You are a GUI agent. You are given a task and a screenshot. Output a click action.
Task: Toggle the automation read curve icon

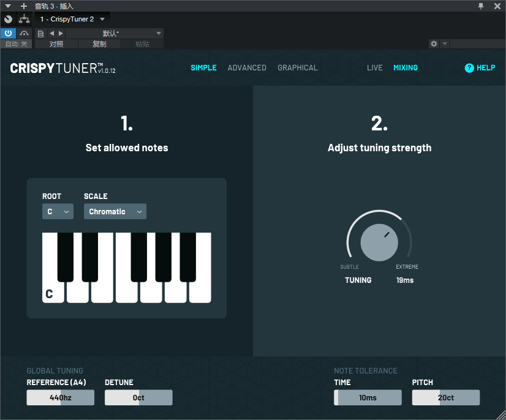point(24,33)
